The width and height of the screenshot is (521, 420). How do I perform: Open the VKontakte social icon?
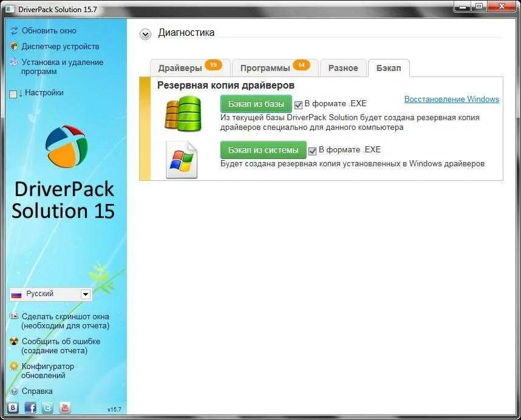13,408
